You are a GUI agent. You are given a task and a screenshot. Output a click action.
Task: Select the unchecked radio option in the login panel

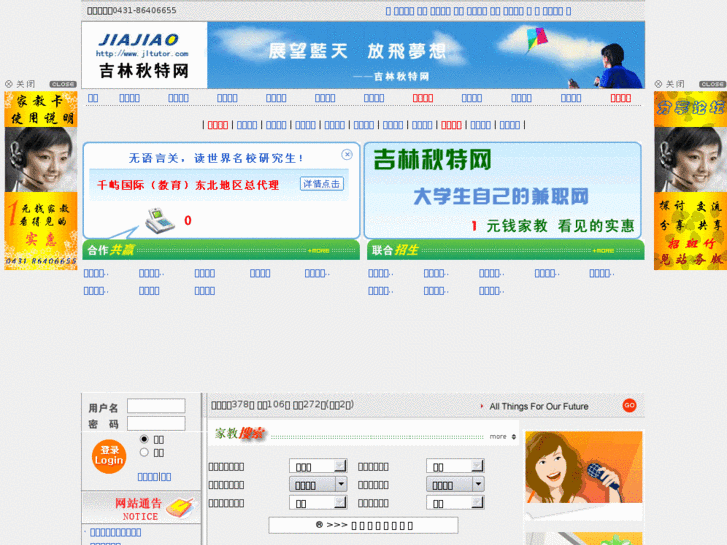point(144,452)
